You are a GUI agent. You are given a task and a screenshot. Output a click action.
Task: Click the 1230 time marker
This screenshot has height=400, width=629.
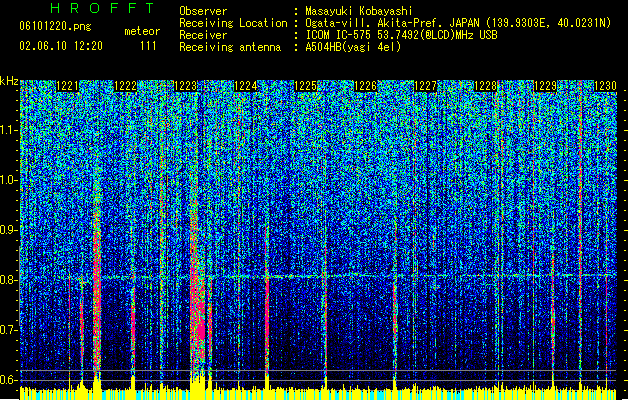[605, 86]
